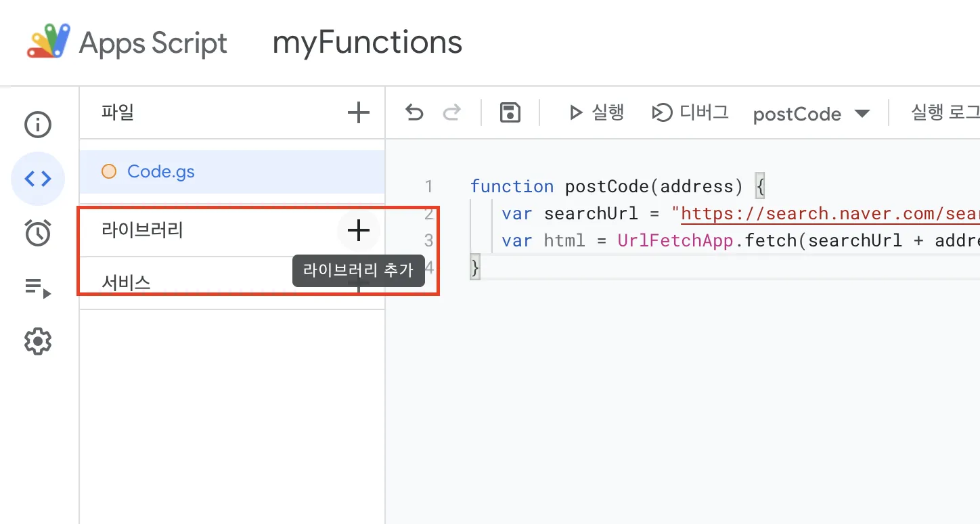
Task: Click the 라이브러리 section label
Action: 143,231
